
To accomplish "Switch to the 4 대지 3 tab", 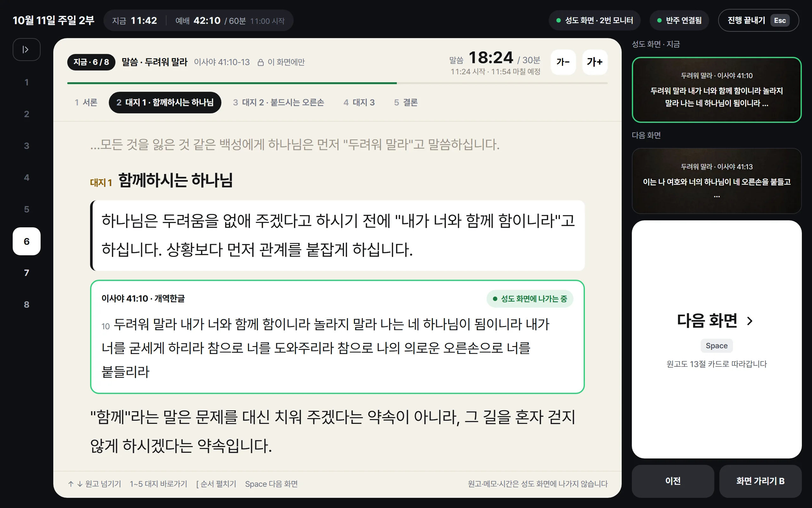I will [x=359, y=103].
